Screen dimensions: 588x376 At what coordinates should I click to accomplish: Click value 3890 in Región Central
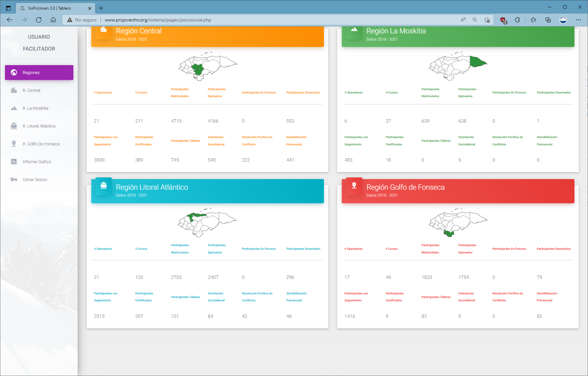click(99, 160)
